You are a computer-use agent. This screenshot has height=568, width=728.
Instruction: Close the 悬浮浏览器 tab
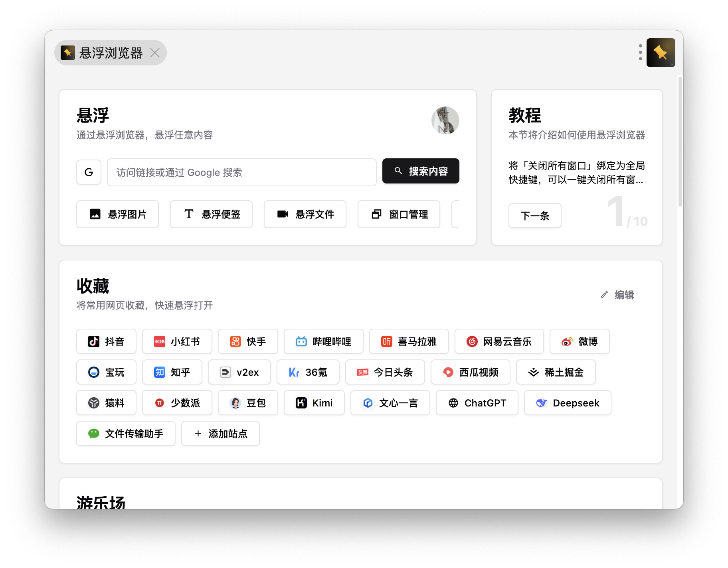pos(155,53)
